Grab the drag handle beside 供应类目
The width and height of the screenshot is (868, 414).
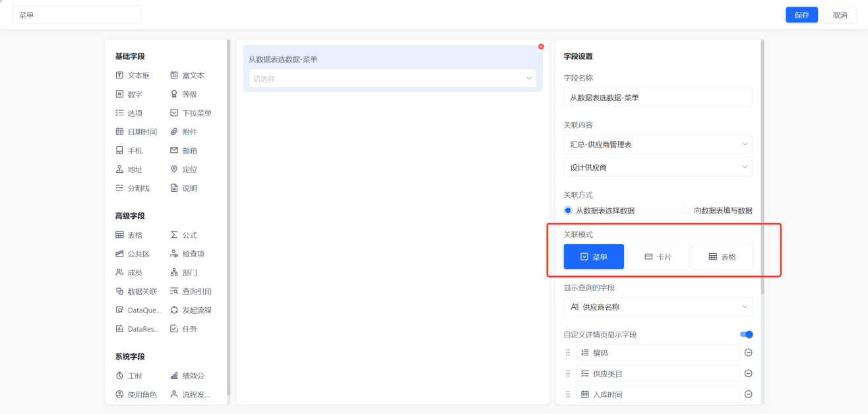pos(568,374)
